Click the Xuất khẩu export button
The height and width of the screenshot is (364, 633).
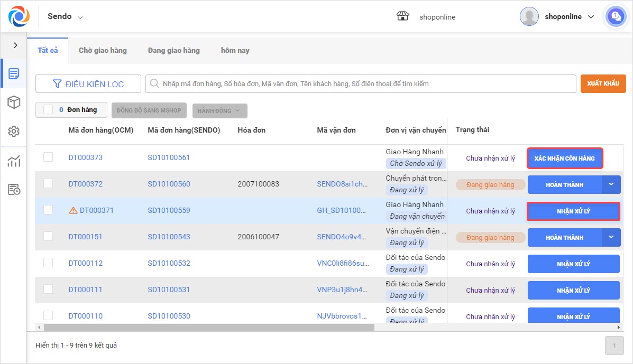[603, 83]
